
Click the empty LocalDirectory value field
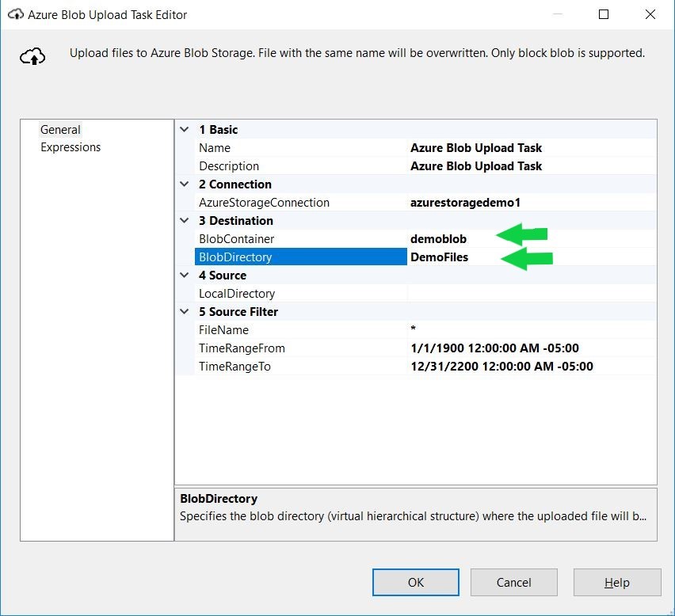(531, 294)
